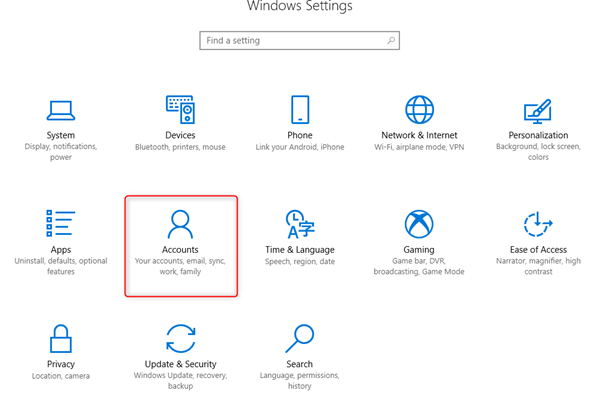The image size is (600, 400).
Task: Open the Privacy padlock icon
Action: pyautogui.click(x=60, y=338)
